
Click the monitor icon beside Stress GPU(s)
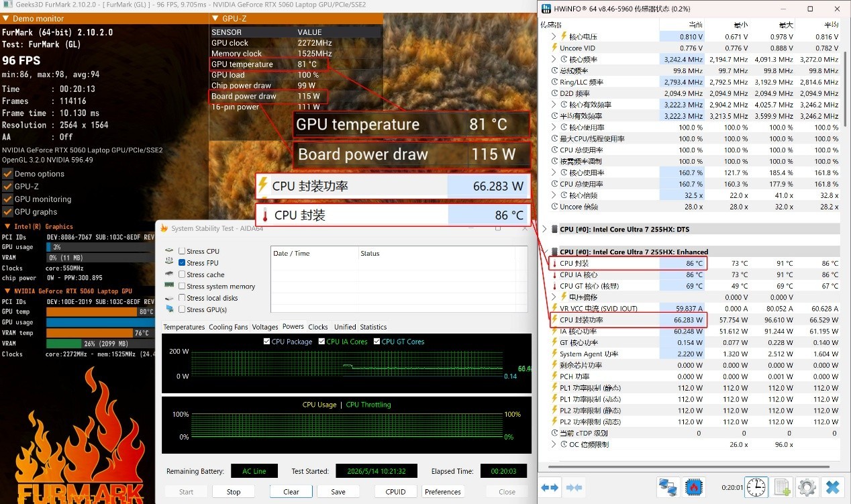click(170, 309)
